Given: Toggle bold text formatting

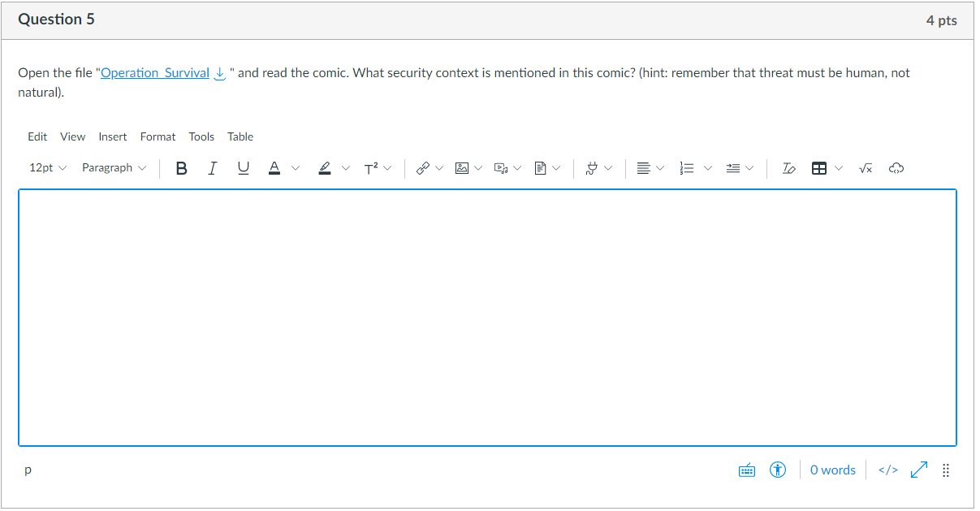Looking at the screenshot, I should tap(181, 168).
